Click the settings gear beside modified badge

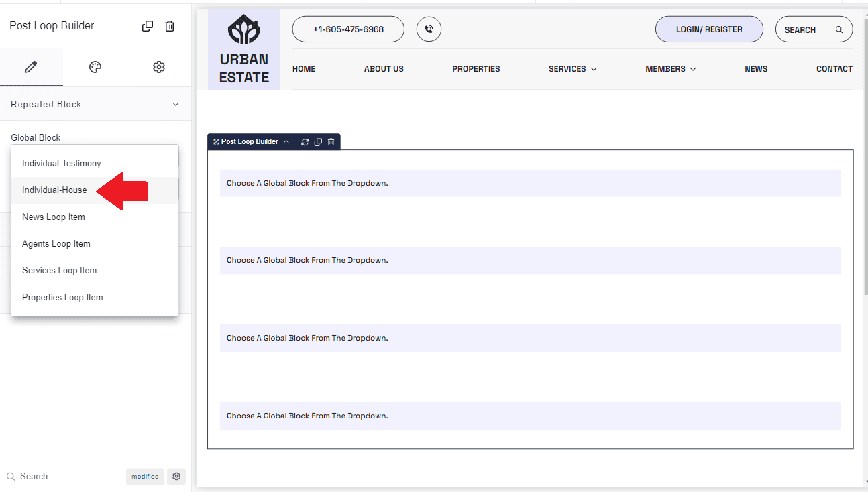tap(176, 477)
